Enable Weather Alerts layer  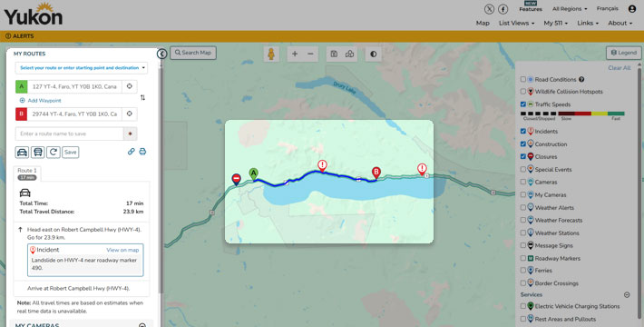coord(522,207)
